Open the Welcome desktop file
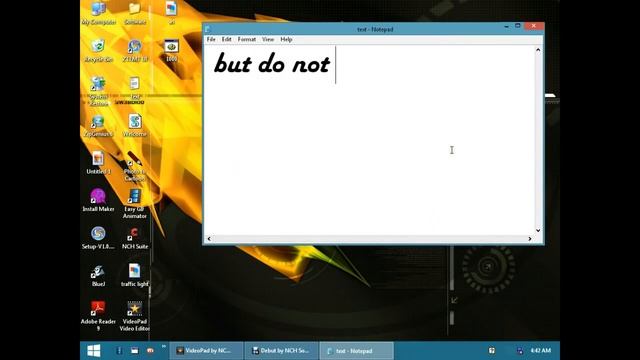This screenshot has width=640, height=360. (135, 125)
